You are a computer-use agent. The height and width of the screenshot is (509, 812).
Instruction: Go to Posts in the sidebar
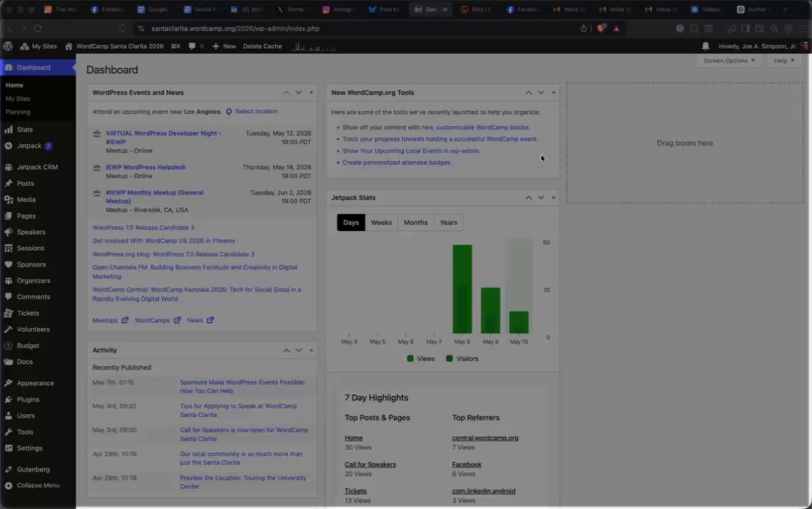pyautogui.click(x=25, y=183)
